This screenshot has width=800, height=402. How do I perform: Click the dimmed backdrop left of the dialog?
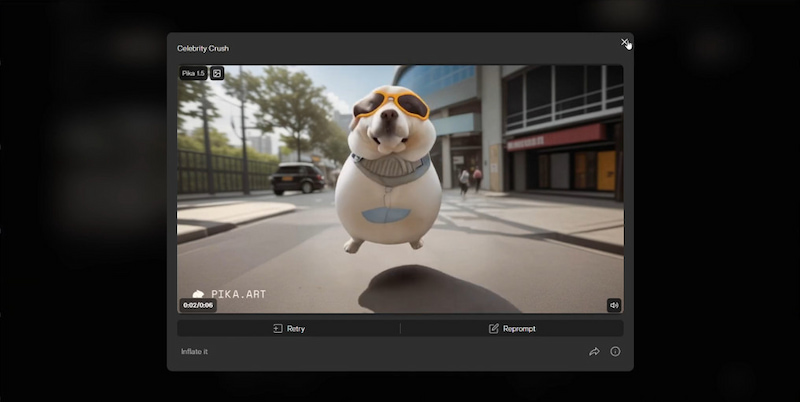pos(80,200)
